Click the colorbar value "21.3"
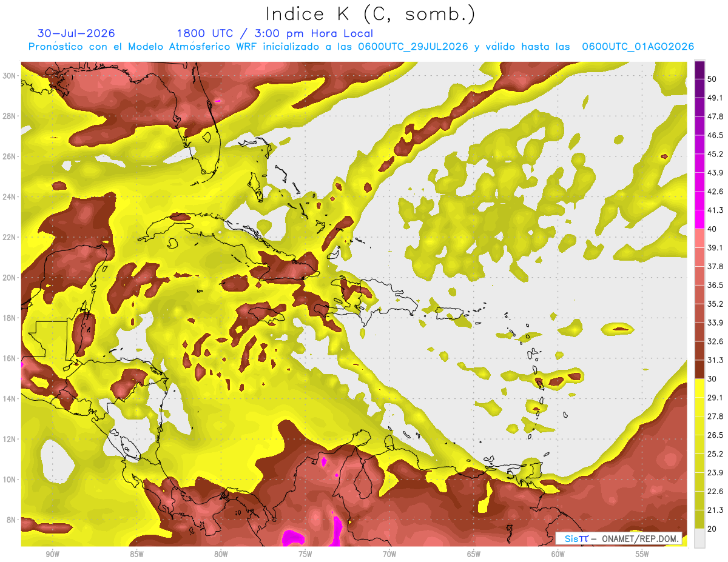Screen dimensions: 728x562 pyautogui.click(x=715, y=510)
